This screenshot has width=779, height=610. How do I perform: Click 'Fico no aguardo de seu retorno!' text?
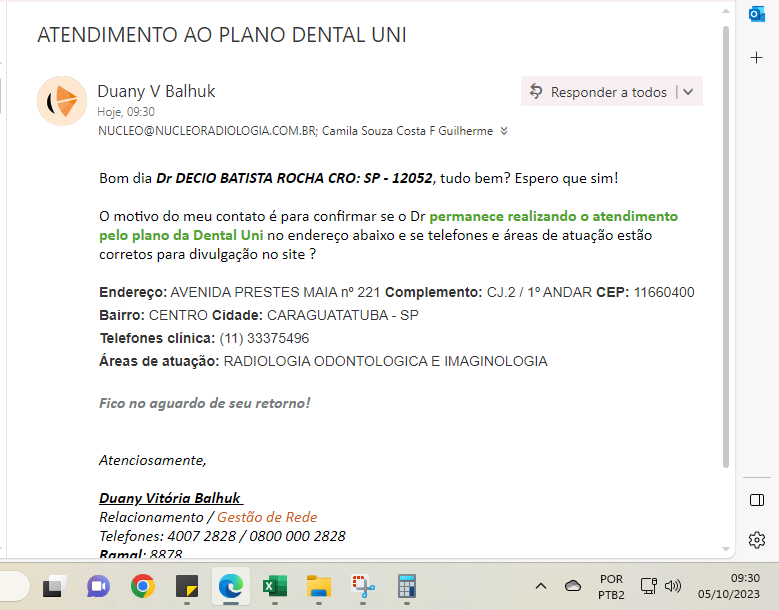point(205,403)
